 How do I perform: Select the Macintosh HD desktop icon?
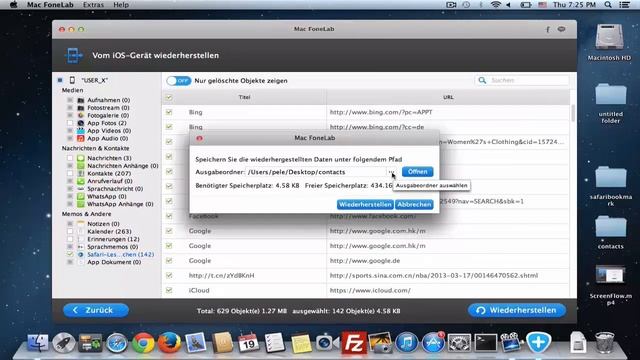pos(609,42)
